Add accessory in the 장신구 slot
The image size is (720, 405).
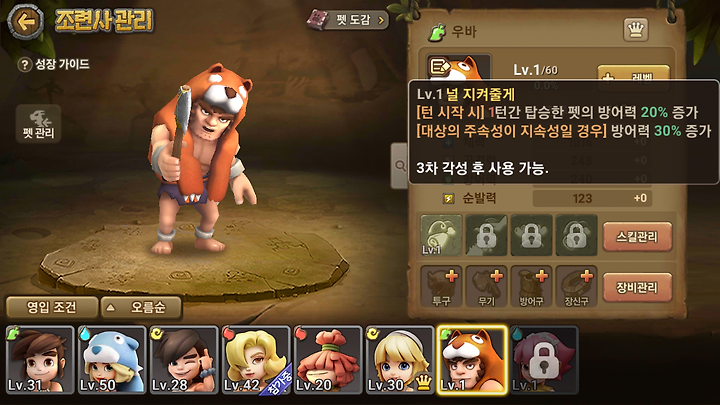pos(576,286)
